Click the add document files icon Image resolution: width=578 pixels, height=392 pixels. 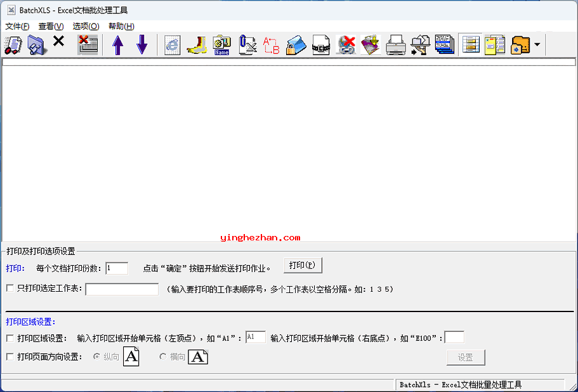(x=13, y=45)
